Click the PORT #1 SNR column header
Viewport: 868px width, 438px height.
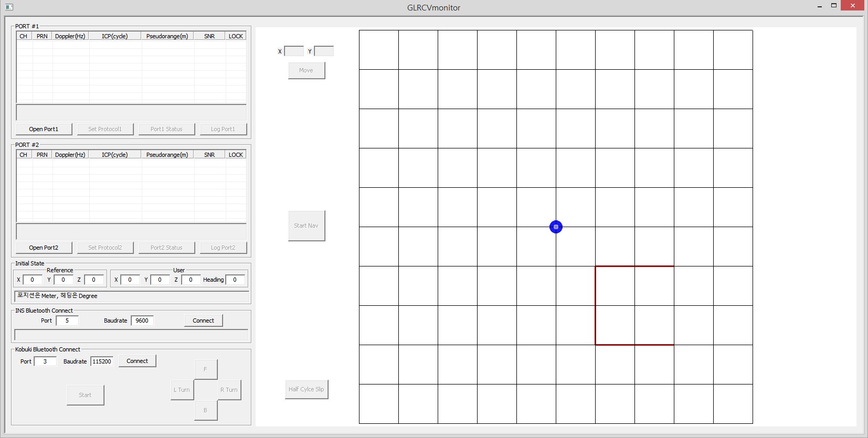[x=209, y=36]
